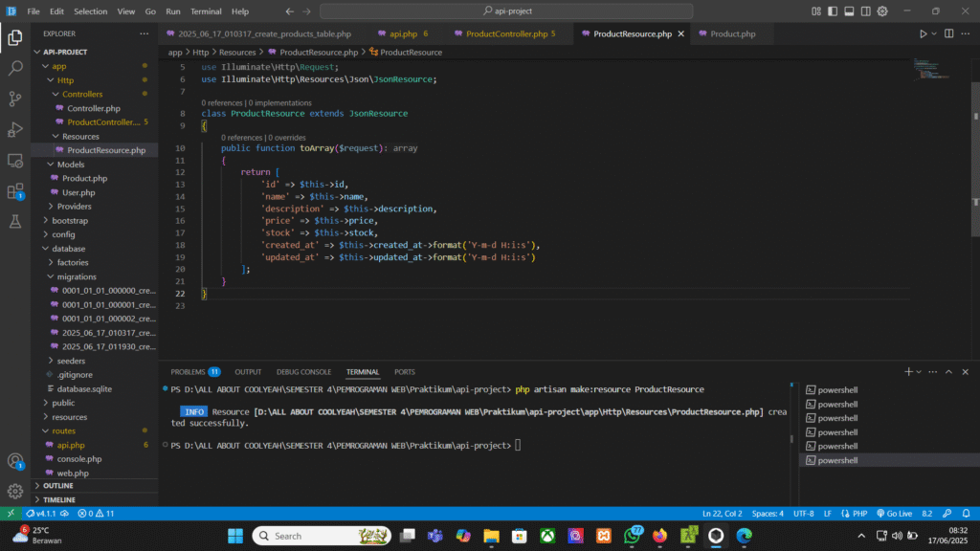
Task: Run the PHP file with play icon
Action: (x=923, y=33)
